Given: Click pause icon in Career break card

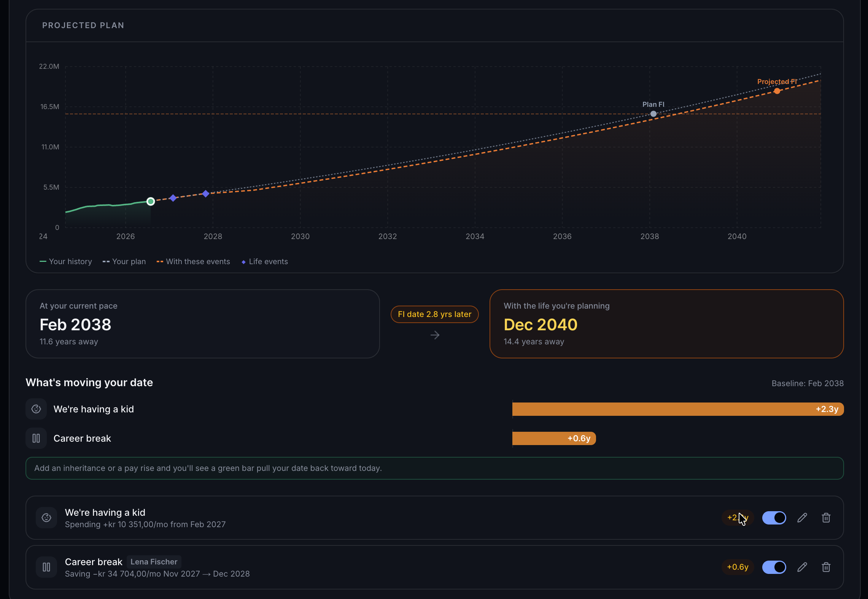Looking at the screenshot, I should click(46, 567).
